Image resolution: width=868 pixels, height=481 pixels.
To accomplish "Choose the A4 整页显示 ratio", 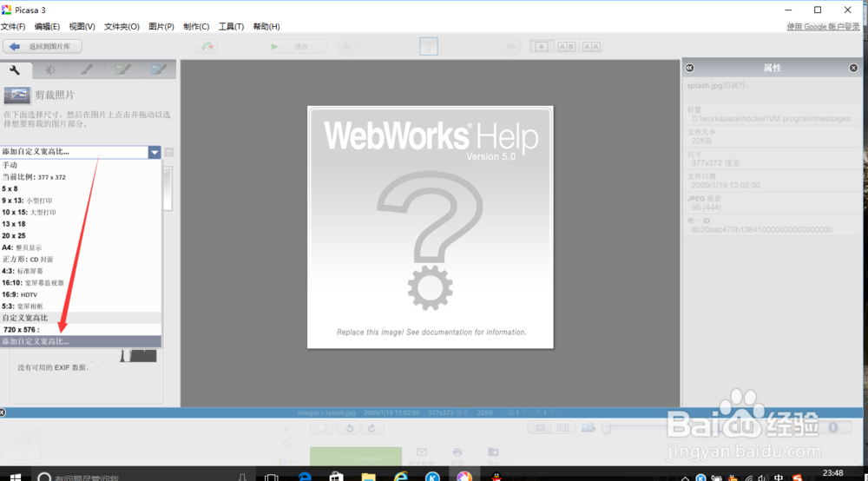I will click(x=81, y=247).
